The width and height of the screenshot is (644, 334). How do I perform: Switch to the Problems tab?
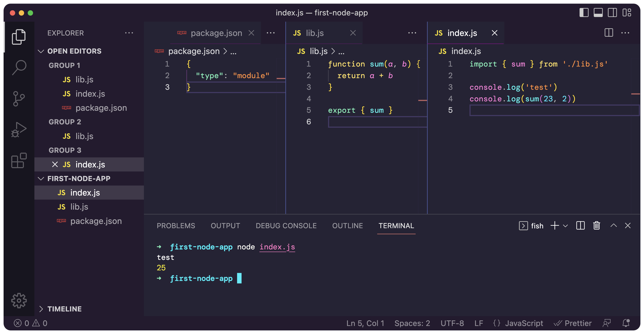click(x=176, y=225)
